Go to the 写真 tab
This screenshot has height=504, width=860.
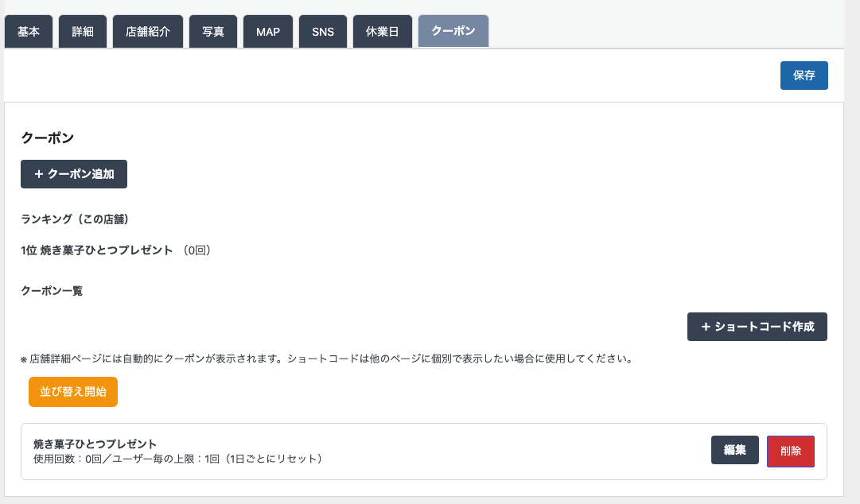point(213,32)
